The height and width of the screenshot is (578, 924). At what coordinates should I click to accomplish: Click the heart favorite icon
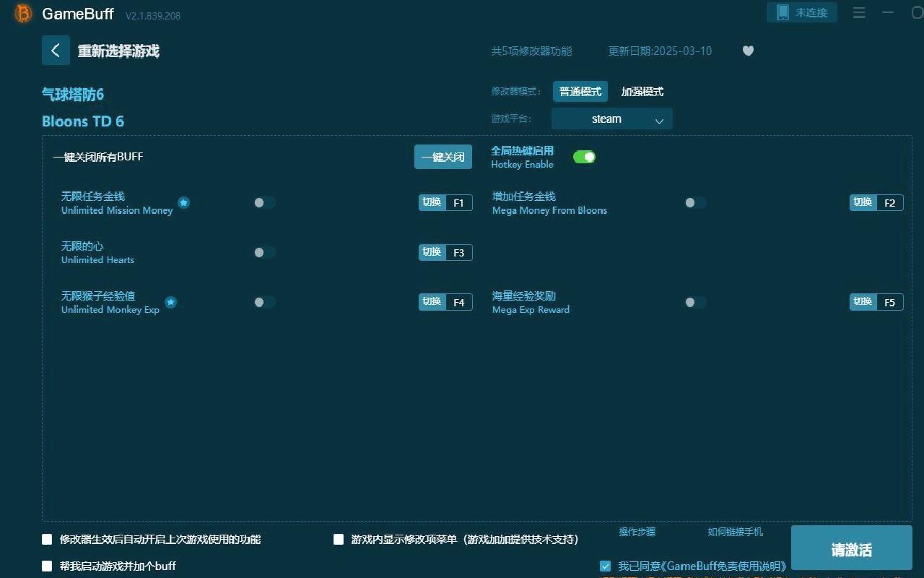coord(748,51)
